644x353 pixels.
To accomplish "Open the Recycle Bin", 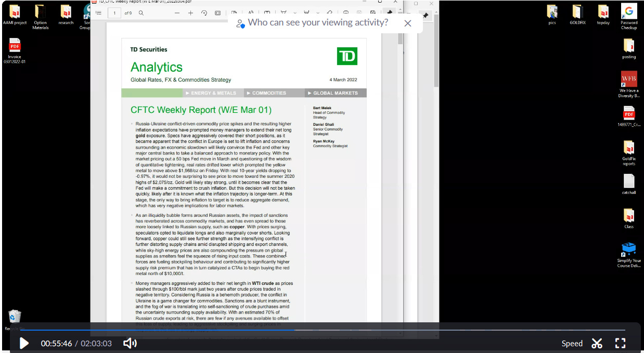I will 15,320.
